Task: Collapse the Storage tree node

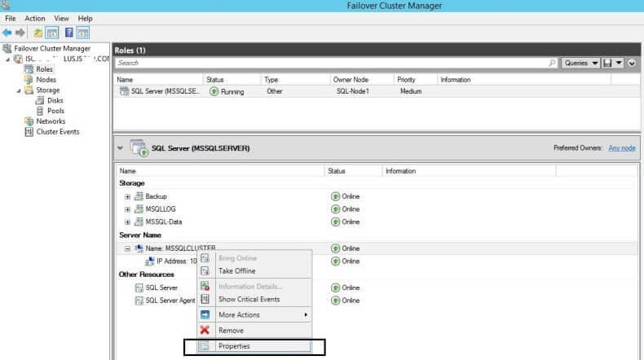Action: (19, 90)
